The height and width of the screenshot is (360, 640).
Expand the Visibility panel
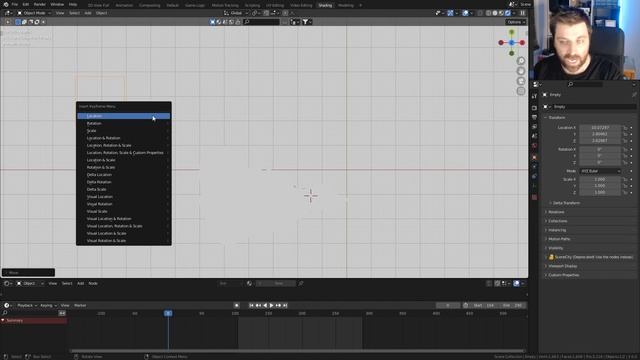(556, 248)
